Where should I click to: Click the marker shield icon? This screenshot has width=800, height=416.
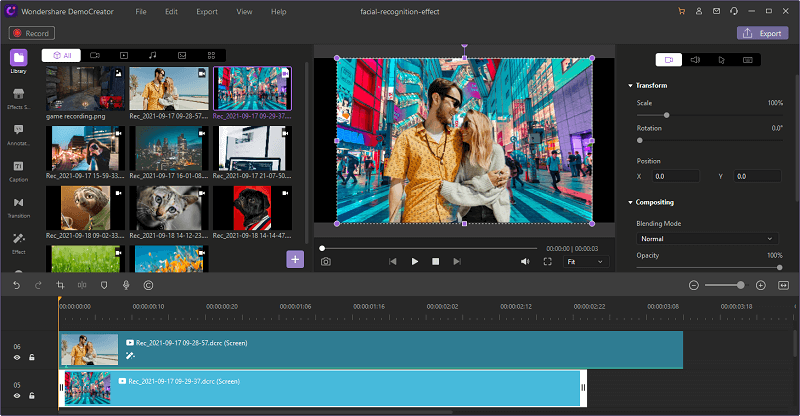click(104, 285)
